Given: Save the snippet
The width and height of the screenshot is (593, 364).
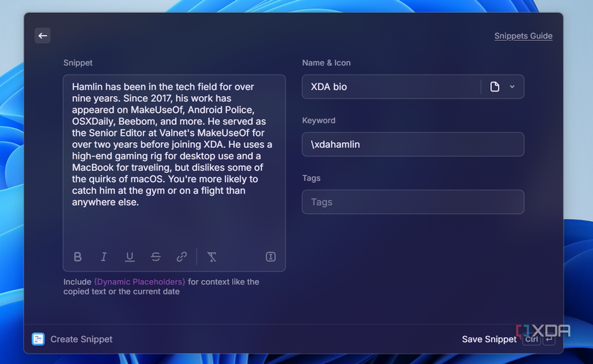Looking at the screenshot, I should pos(489,339).
